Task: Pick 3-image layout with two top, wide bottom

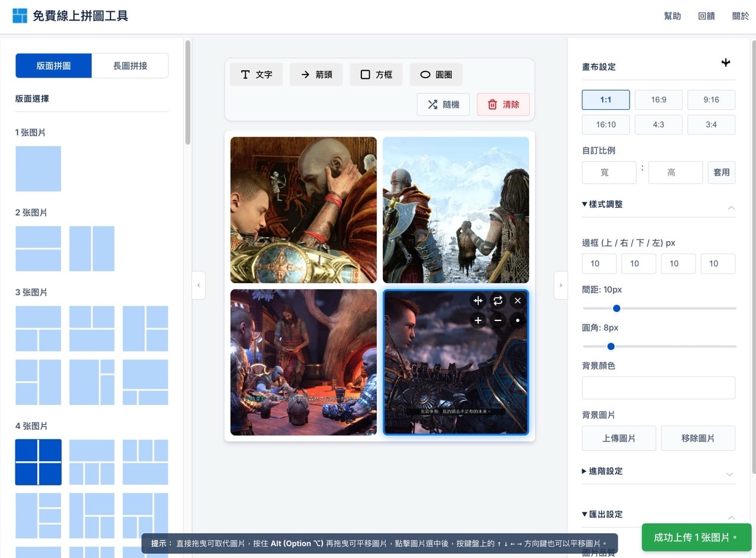Action: tap(92, 329)
